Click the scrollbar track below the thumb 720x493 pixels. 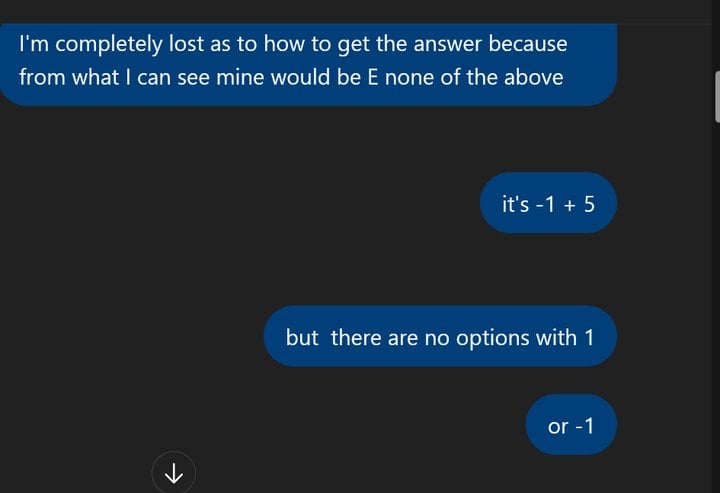[x=716, y=300]
